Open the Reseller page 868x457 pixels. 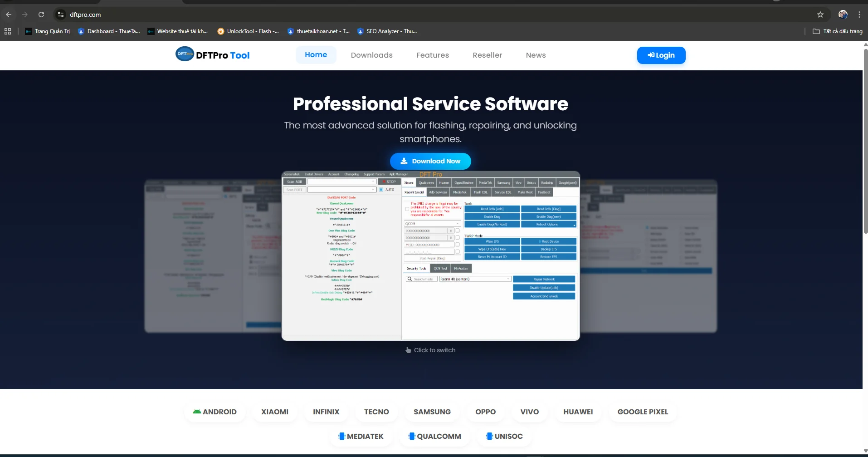click(488, 55)
